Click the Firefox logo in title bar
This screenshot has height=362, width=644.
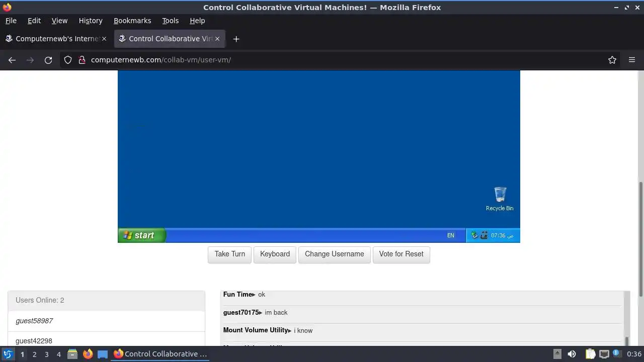click(7, 7)
